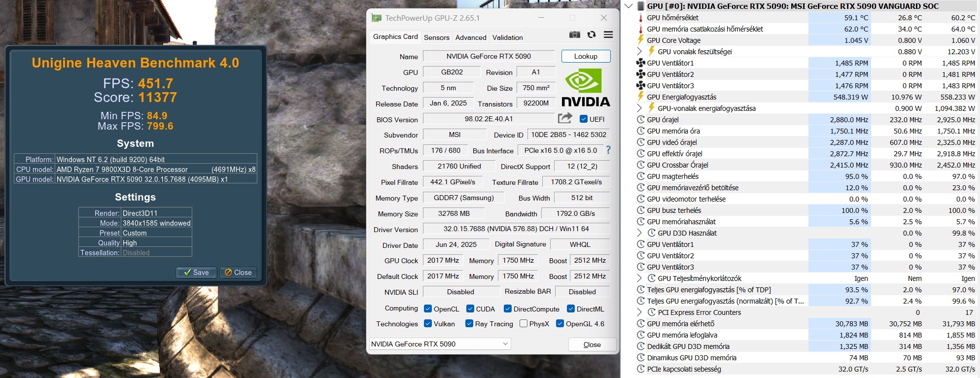Click the Bus Interface question mark icon

[x=608, y=150]
